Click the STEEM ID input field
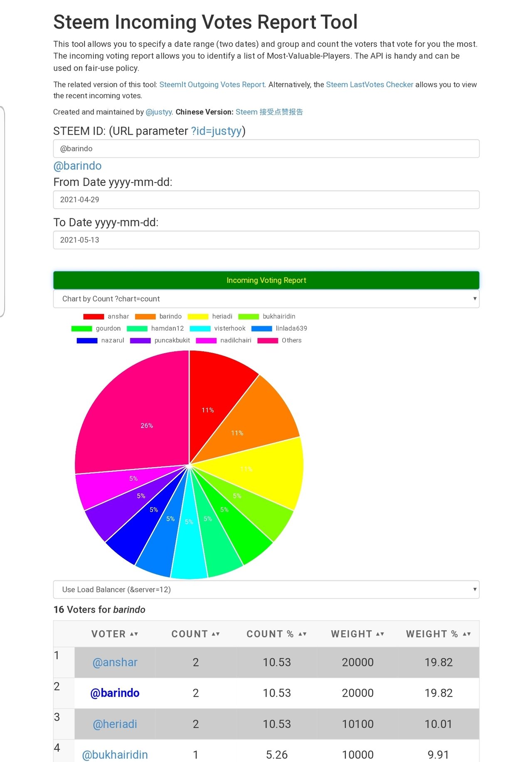Viewport: 532px width, 762px height. tap(266, 148)
